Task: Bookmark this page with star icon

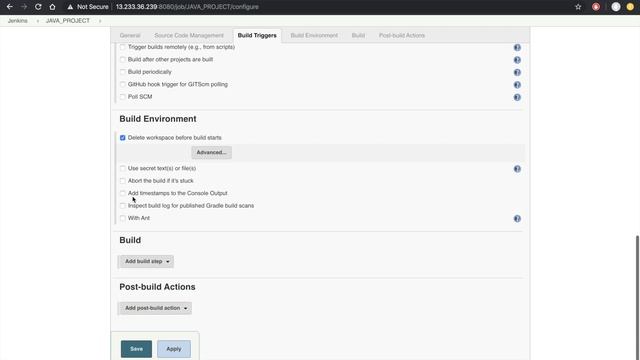Action: point(578,7)
